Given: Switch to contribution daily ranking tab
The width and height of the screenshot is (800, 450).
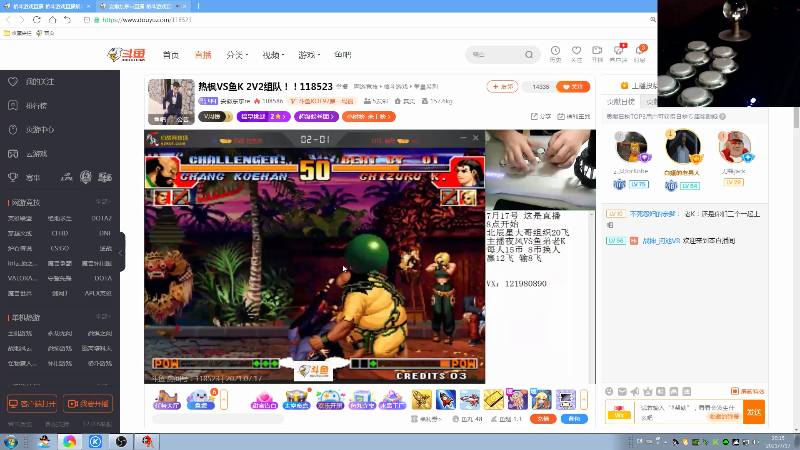Looking at the screenshot, I should coord(621,102).
